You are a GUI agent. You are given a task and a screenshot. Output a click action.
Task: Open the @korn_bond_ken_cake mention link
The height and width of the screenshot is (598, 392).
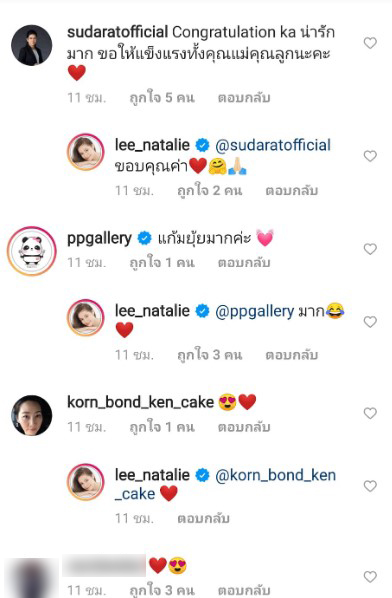[226, 484]
